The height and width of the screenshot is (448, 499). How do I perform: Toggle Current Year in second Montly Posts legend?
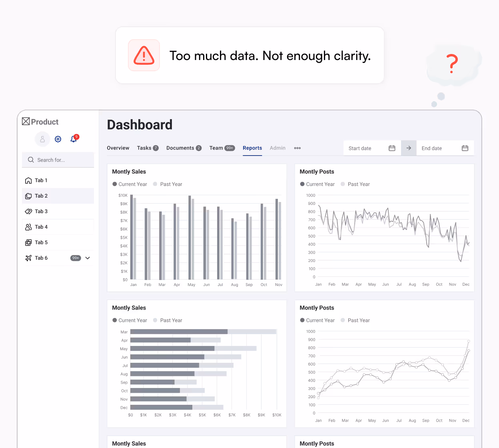pos(317,320)
